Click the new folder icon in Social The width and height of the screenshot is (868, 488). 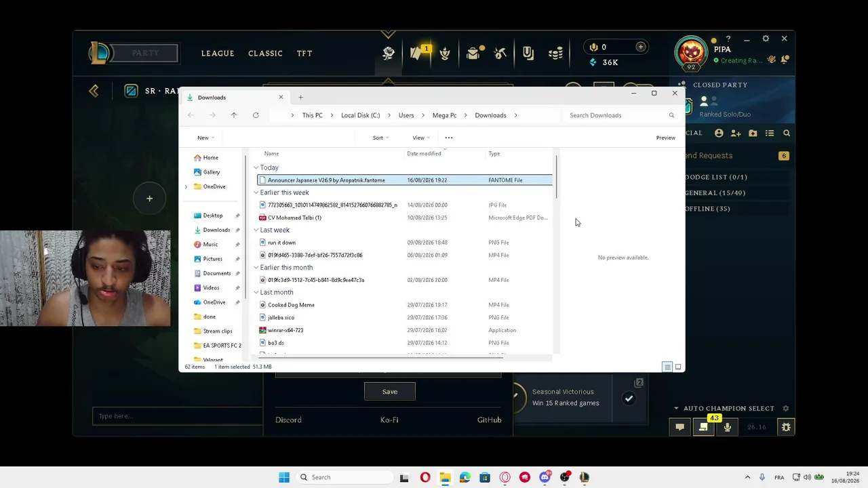(753, 134)
